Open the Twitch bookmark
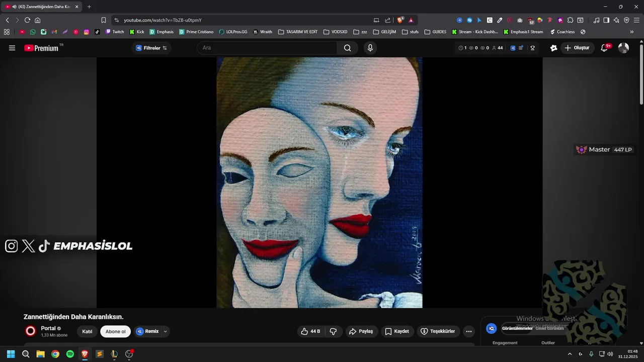Screen dimensions: 644x362 (x=115, y=32)
